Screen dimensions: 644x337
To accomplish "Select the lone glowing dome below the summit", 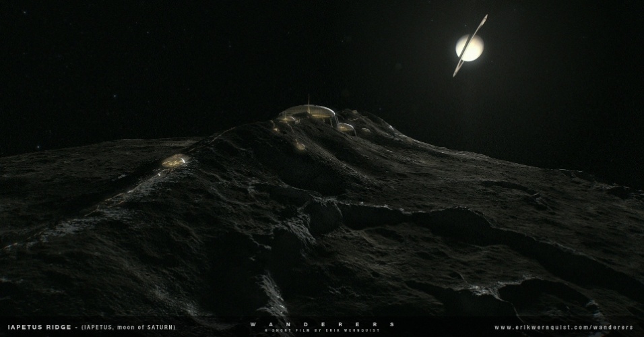I will (299, 144).
